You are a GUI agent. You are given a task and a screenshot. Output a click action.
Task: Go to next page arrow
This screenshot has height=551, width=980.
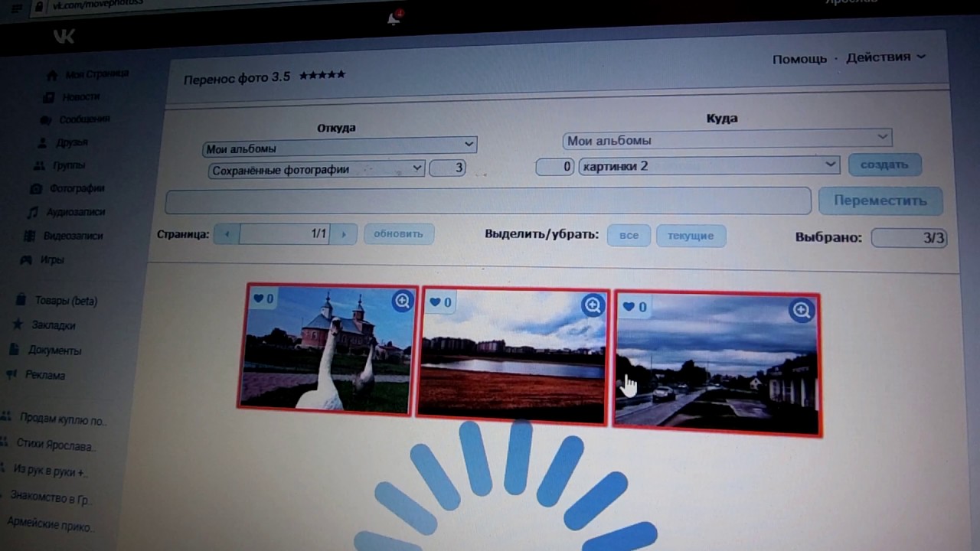coord(344,234)
